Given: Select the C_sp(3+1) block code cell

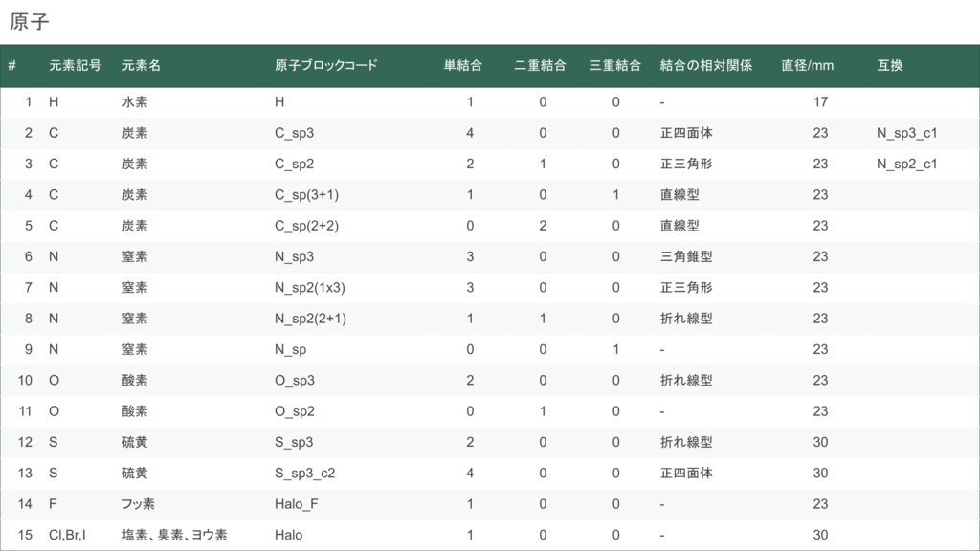Looking at the screenshot, I should click(306, 195).
